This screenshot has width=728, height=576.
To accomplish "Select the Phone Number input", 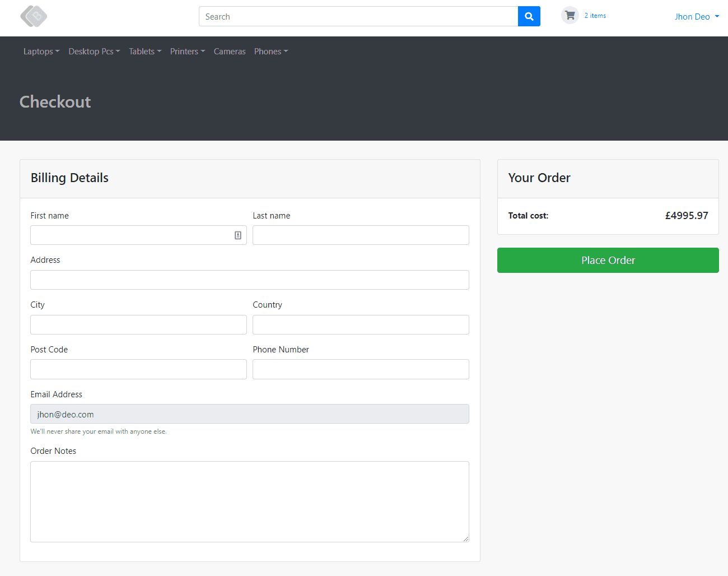I will coord(360,369).
